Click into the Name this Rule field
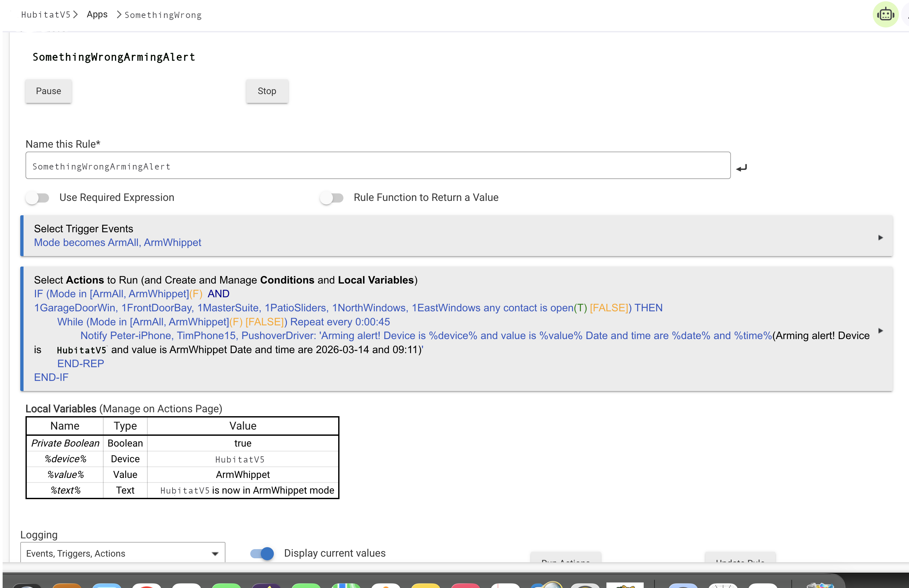This screenshot has height=588, width=909. point(377,166)
